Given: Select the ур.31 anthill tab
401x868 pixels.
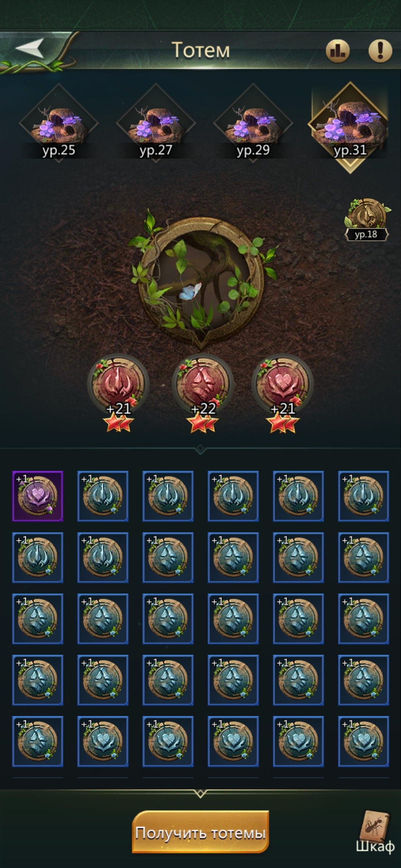Looking at the screenshot, I should [x=350, y=126].
